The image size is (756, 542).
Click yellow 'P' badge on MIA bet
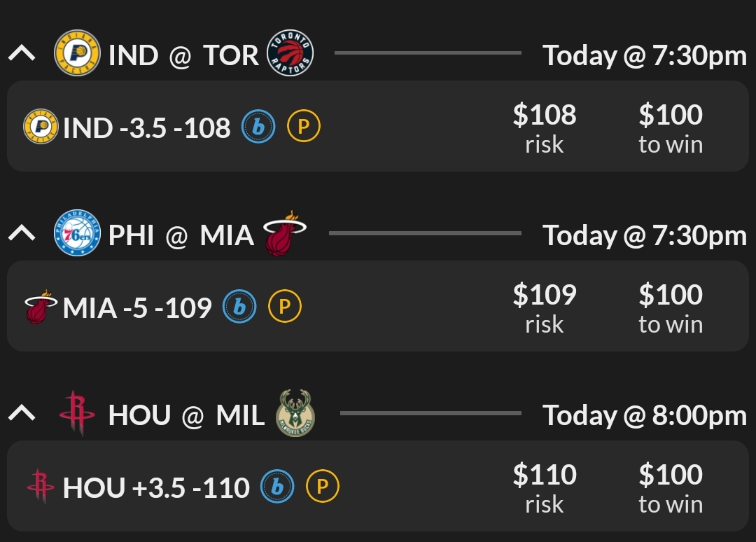point(285,308)
